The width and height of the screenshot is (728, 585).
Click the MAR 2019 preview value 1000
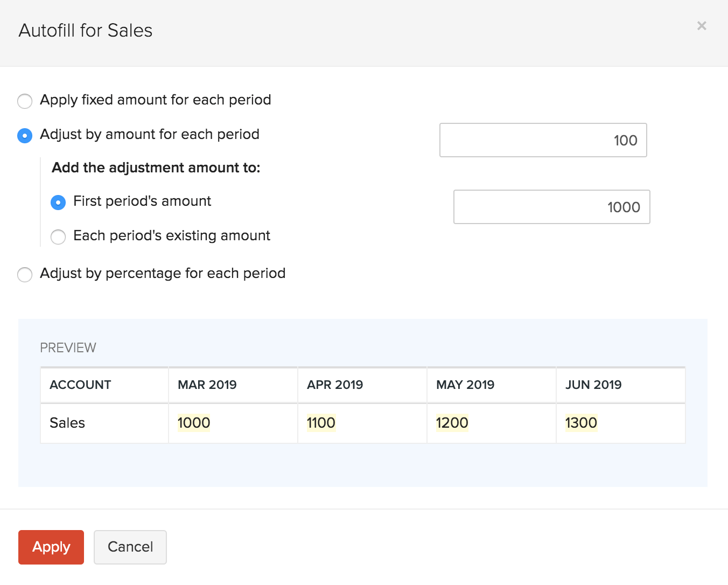click(194, 423)
